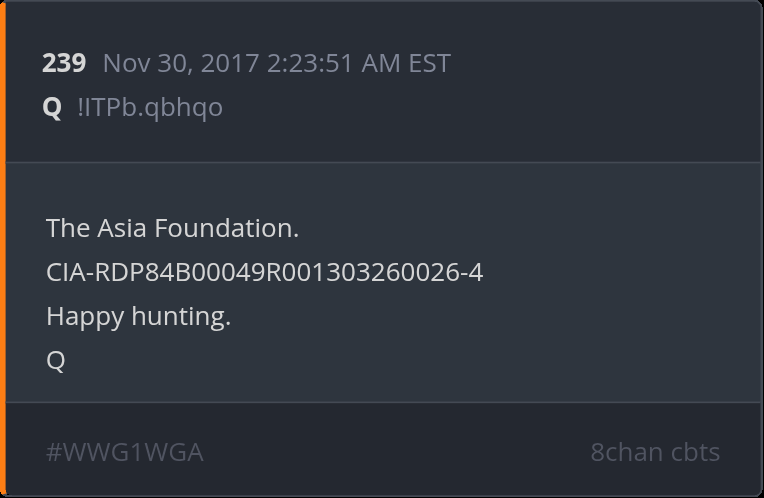This screenshot has width=764, height=498.
Task: Click the word "Asia" in the post
Action: (122, 228)
